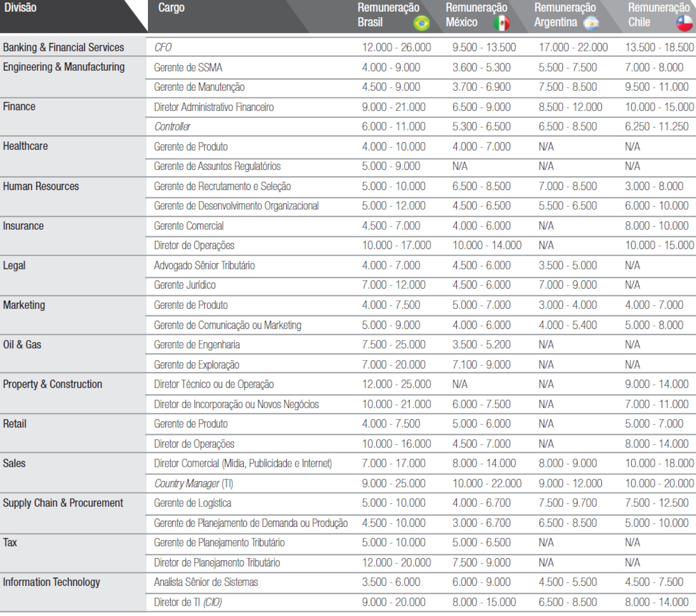Click the Remuneração México header text
696x616 pixels.
pos(477,15)
